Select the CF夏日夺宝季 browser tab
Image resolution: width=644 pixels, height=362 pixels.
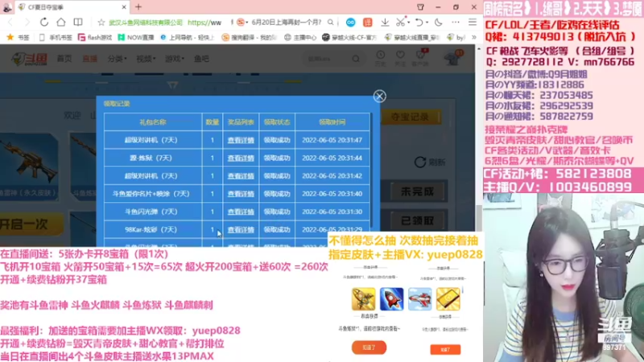click(72, 7)
